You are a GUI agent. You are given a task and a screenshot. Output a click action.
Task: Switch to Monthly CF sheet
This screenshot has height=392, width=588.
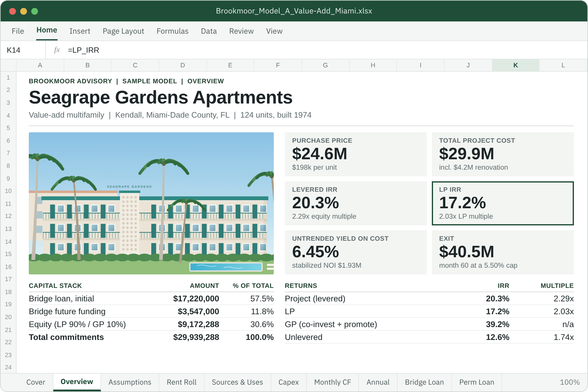(x=333, y=382)
